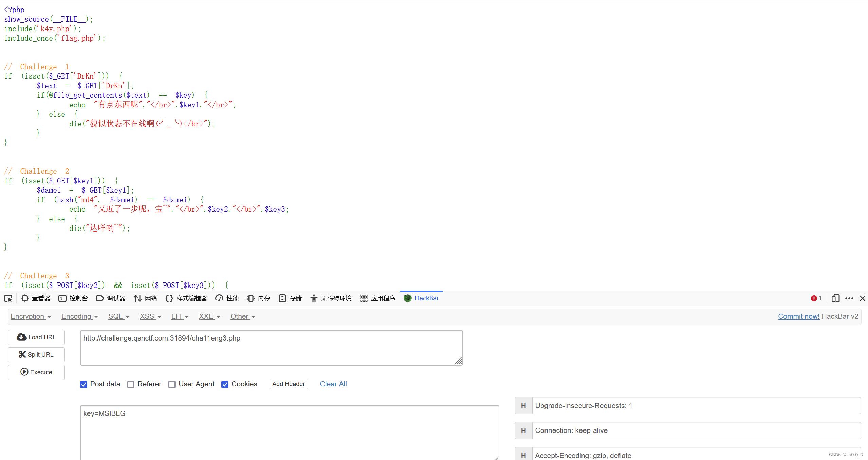Switch to the 网络 network tab
The height and width of the screenshot is (460, 868).
click(146, 298)
